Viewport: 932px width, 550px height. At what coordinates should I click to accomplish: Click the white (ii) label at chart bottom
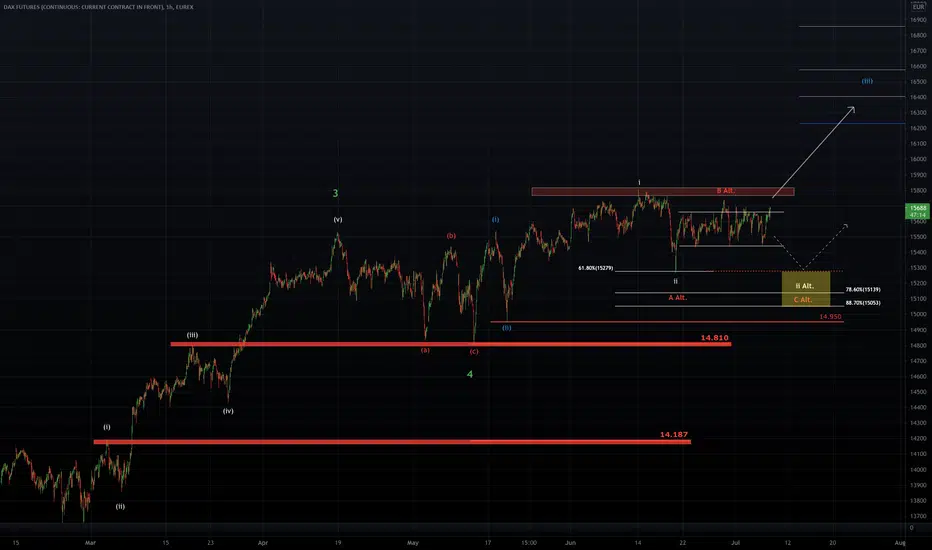tap(120, 507)
